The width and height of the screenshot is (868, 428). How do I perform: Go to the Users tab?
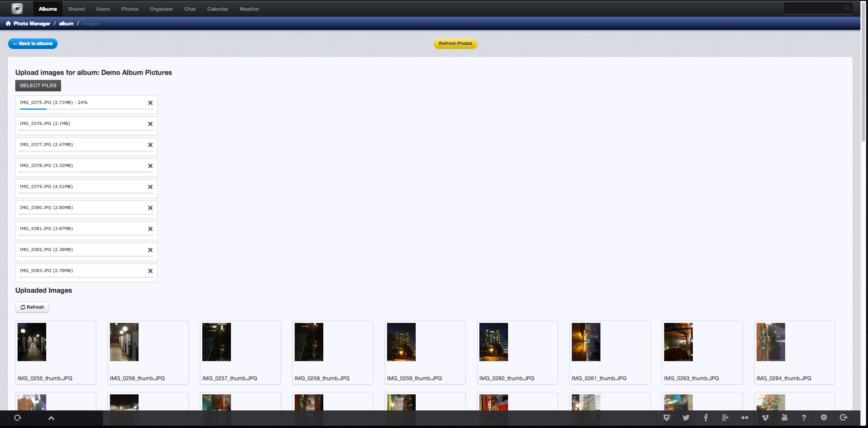coord(103,9)
